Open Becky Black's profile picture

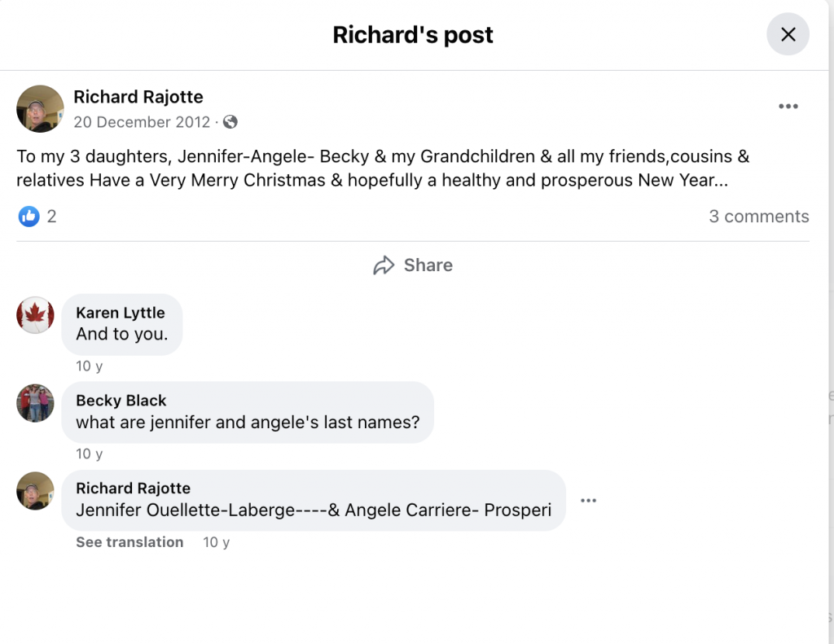[35, 403]
